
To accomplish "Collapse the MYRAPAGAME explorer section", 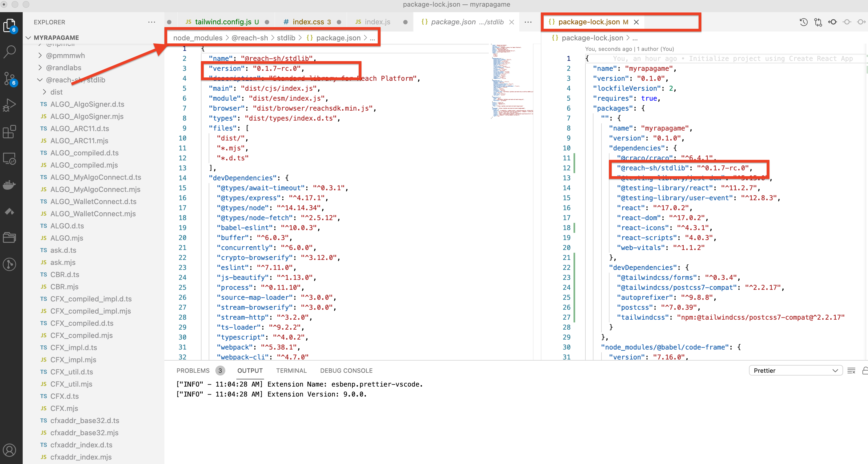I will tap(29, 38).
